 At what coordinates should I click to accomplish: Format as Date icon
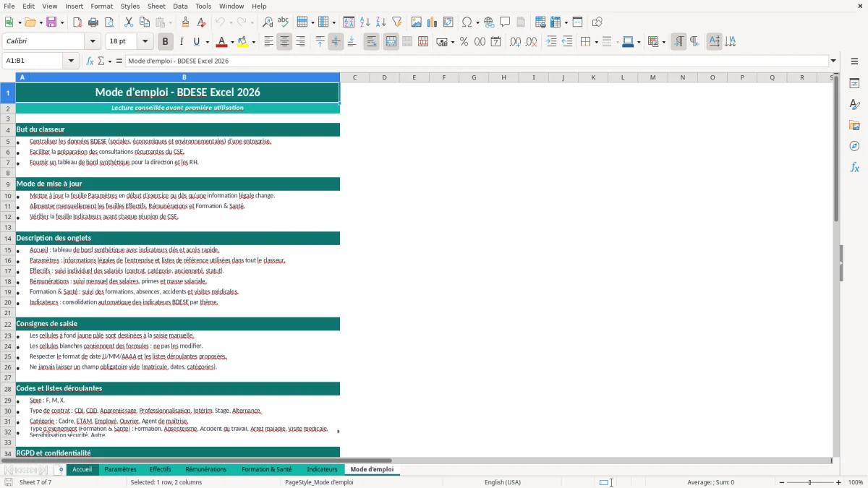pyautogui.click(x=495, y=42)
